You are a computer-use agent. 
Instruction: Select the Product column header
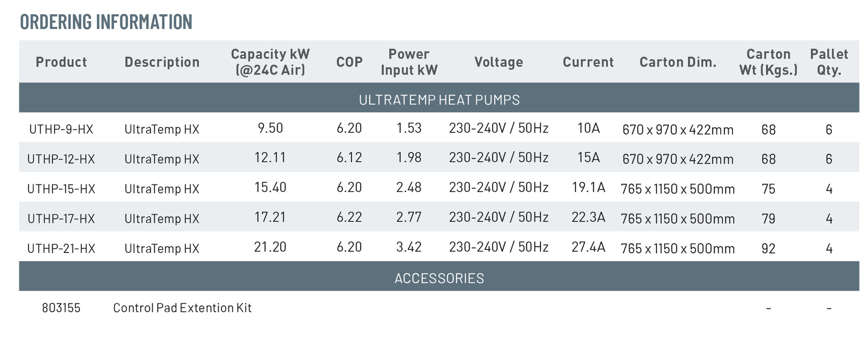click(61, 62)
